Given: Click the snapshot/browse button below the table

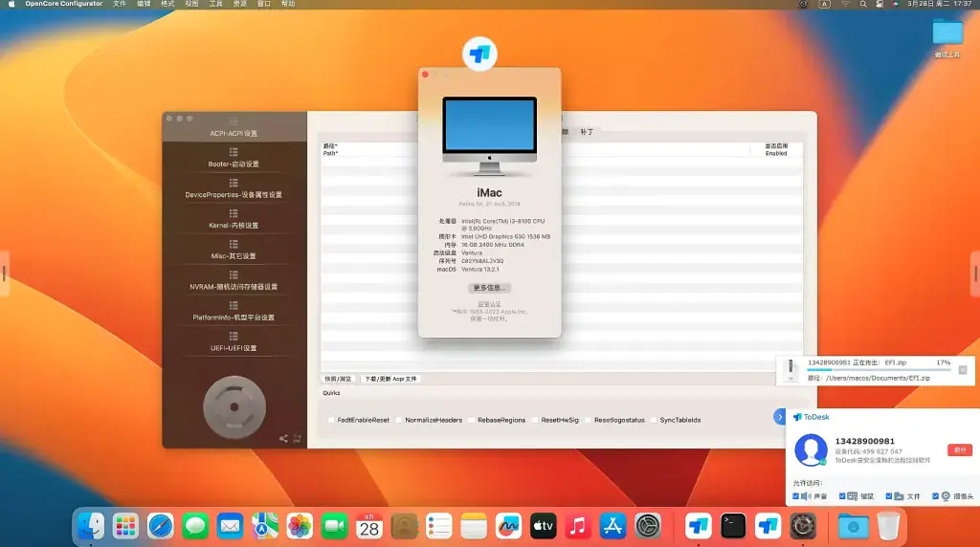Looking at the screenshot, I should click(338, 379).
